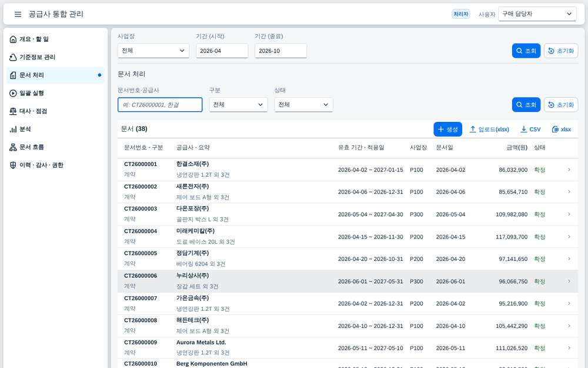Click the 문서번호 · 구분 column header
588x368 pixels.
143,148
